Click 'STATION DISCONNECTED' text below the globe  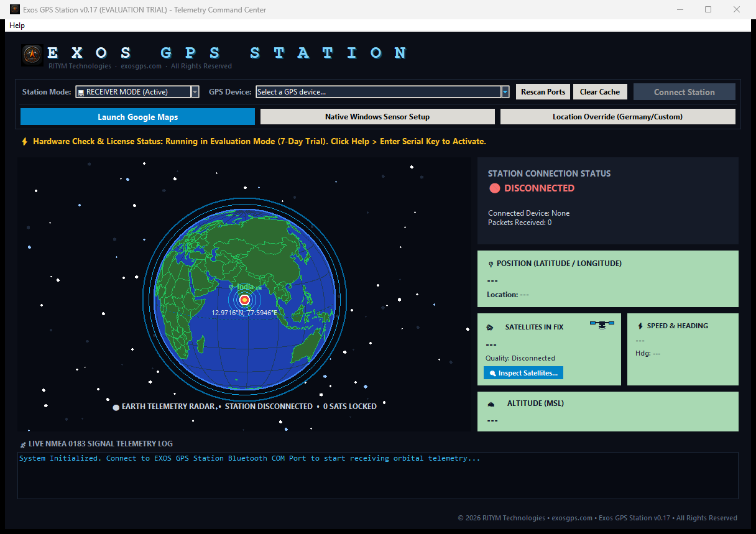tap(269, 407)
